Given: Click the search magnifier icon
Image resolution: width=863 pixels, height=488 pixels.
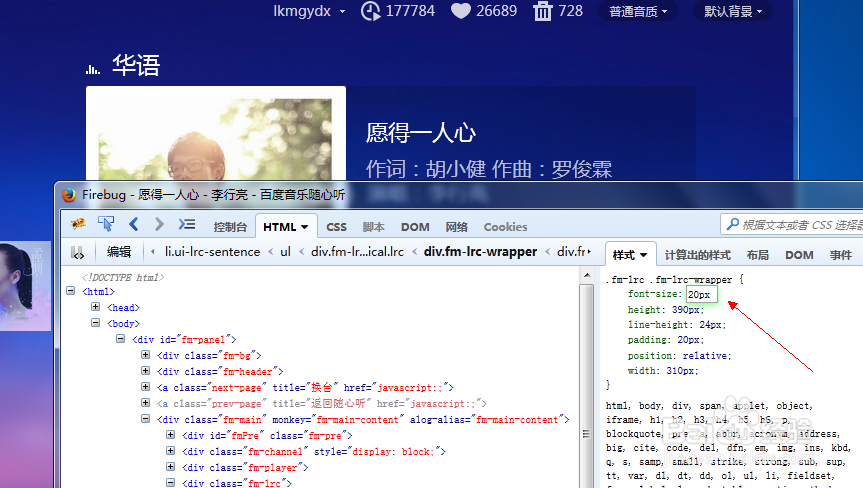Looking at the screenshot, I should (x=733, y=224).
